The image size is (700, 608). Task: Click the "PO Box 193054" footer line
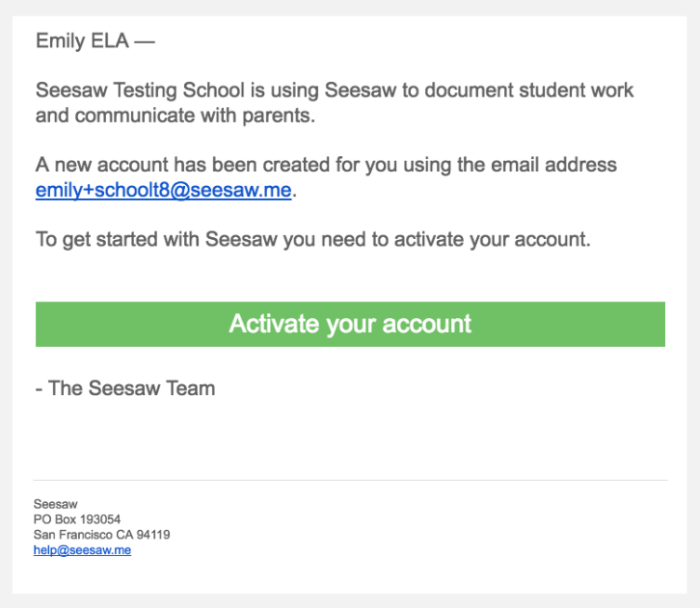pos(77,519)
